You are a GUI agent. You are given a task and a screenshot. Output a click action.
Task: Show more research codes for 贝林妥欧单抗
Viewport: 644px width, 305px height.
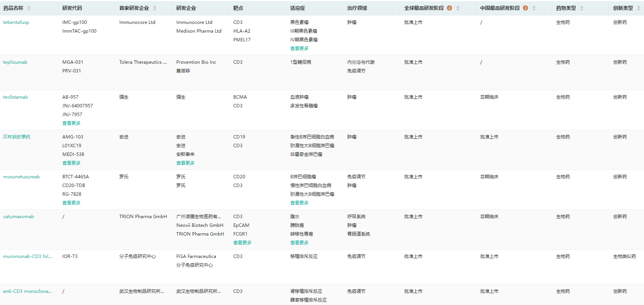[x=71, y=163]
